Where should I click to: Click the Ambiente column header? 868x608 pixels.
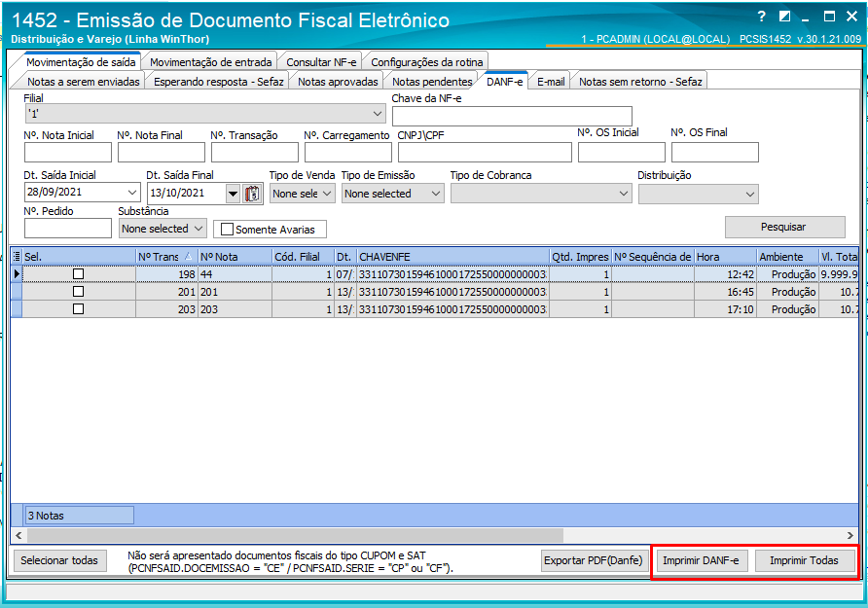tap(787, 257)
